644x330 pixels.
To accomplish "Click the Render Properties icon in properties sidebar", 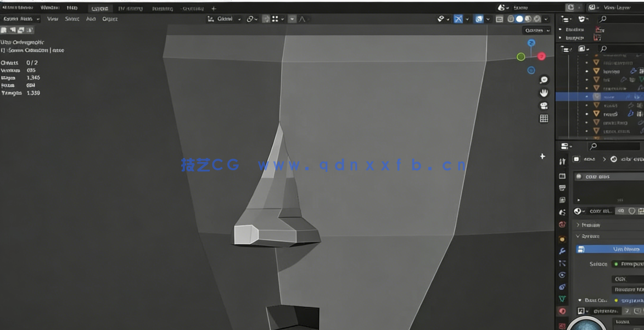I will [x=562, y=176].
